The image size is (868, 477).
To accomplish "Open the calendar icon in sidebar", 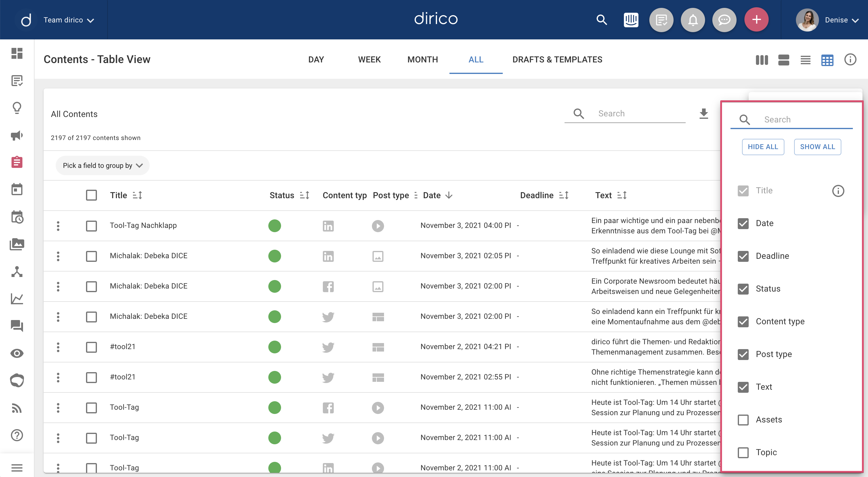I will [17, 189].
